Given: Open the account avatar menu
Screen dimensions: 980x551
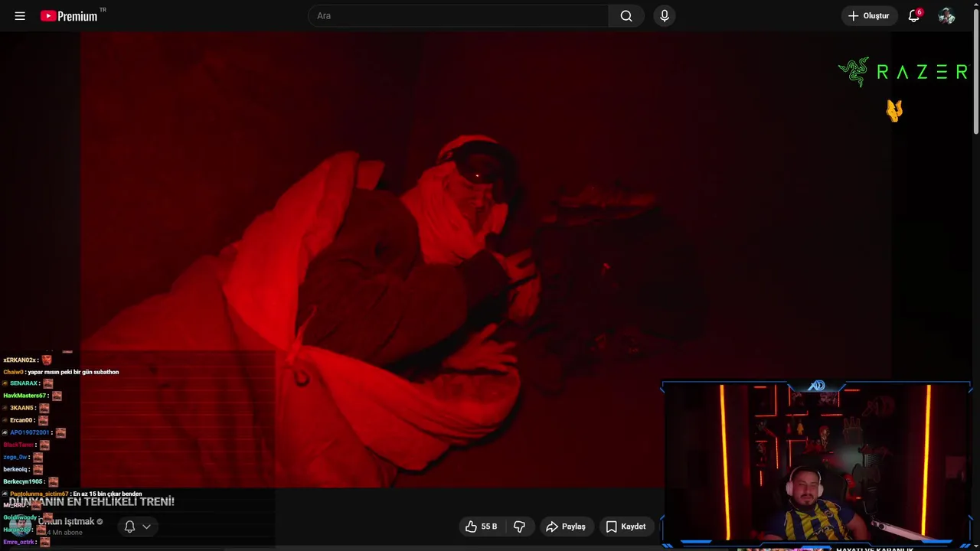Looking at the screenshot, I should [946, 15].
